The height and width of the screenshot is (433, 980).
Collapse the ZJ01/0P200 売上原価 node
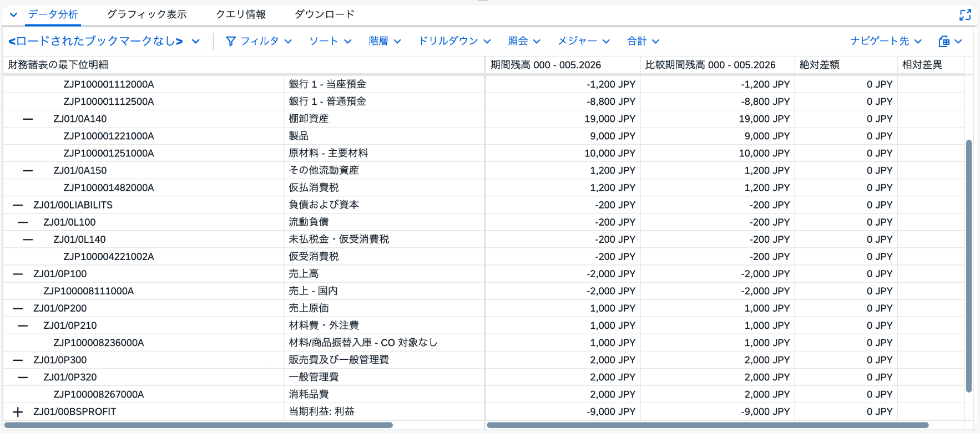[18, 308]
